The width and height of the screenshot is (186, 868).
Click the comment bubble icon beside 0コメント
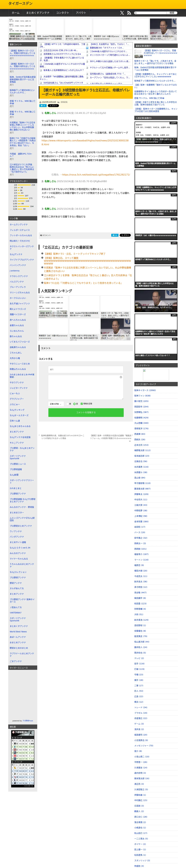(41, 235)
